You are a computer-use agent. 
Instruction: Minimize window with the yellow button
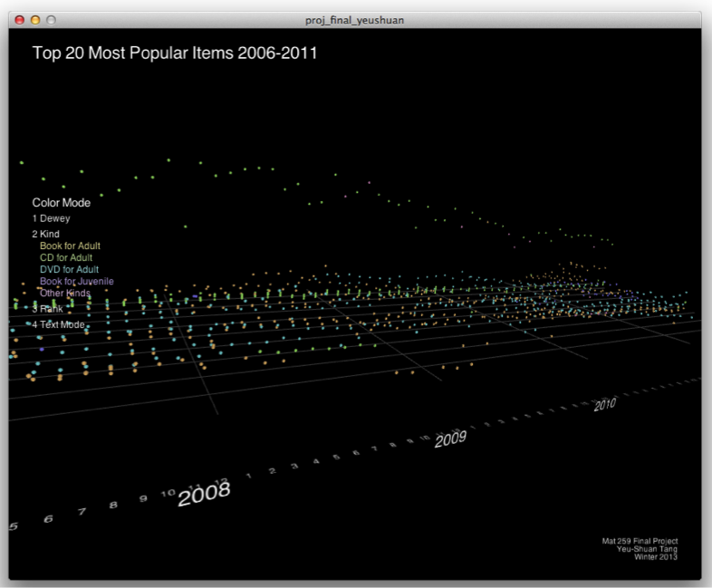click(35, 19)
